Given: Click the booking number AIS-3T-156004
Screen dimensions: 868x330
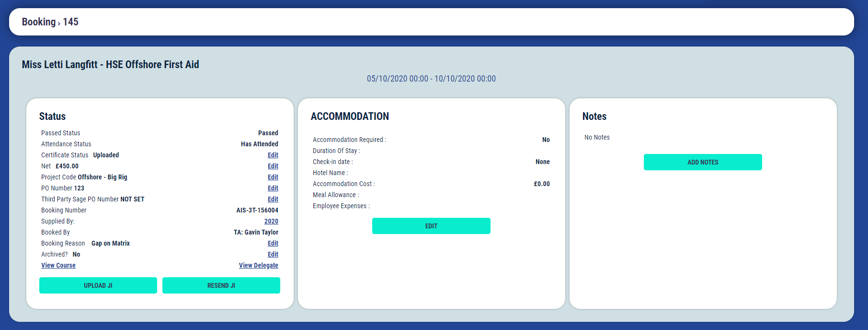Looking at the screenshot, I should (x=257, y=210).
